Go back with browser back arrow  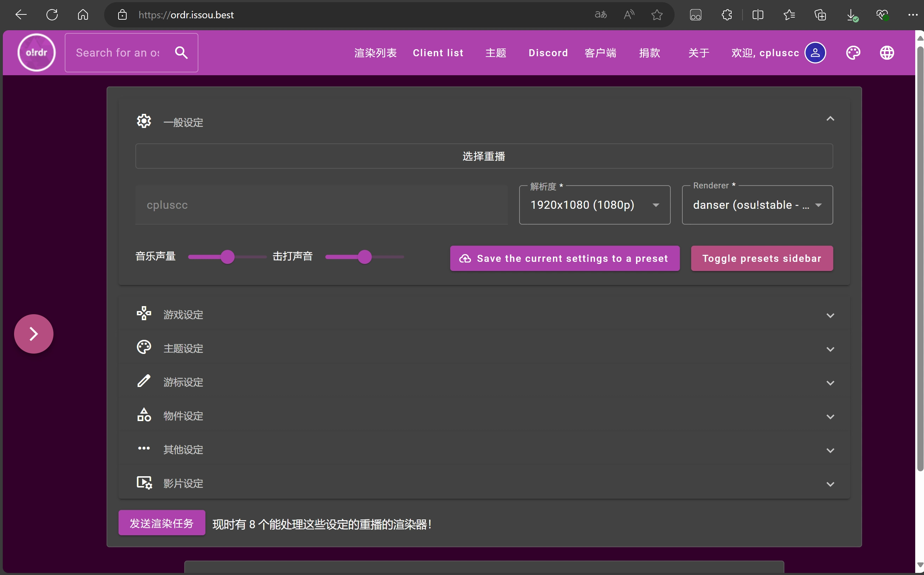click(21, 15)
